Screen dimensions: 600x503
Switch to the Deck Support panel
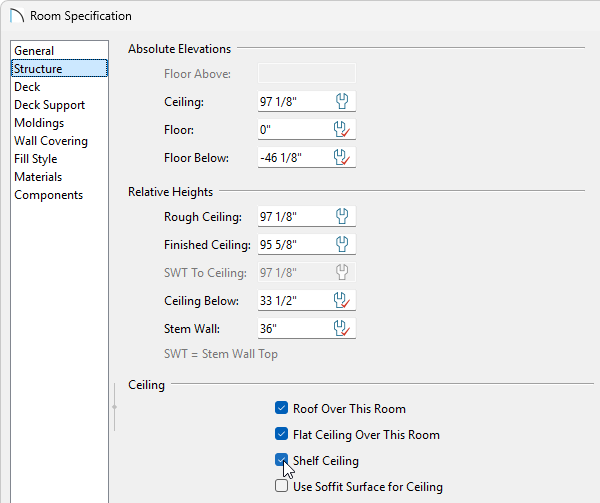tap(59, 105)
